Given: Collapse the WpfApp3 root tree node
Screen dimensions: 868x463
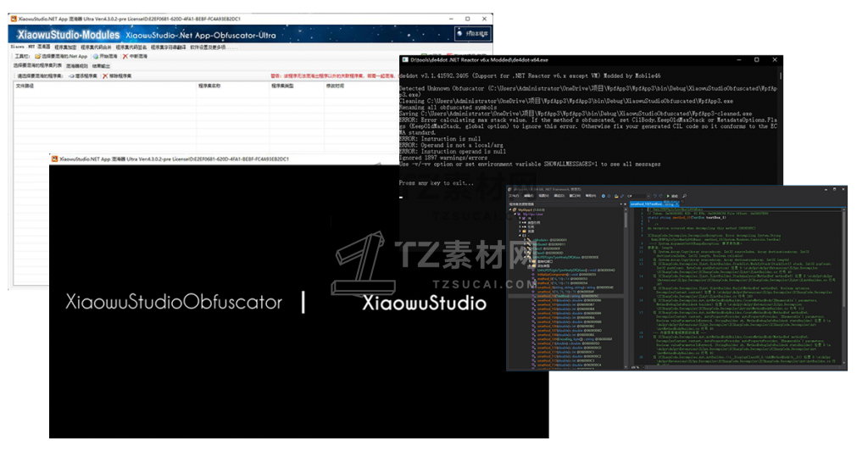Looking at the screenshot, I should 510,209.
